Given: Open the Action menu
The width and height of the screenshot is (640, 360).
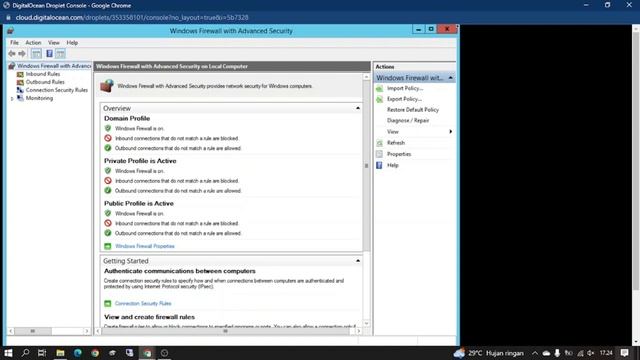Looking at the screenshot, I should [33, 42].
